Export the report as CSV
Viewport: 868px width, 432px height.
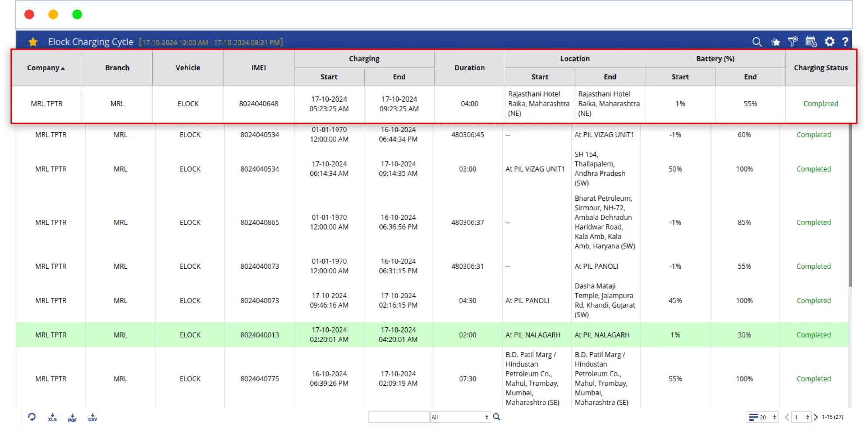[93, 417]
